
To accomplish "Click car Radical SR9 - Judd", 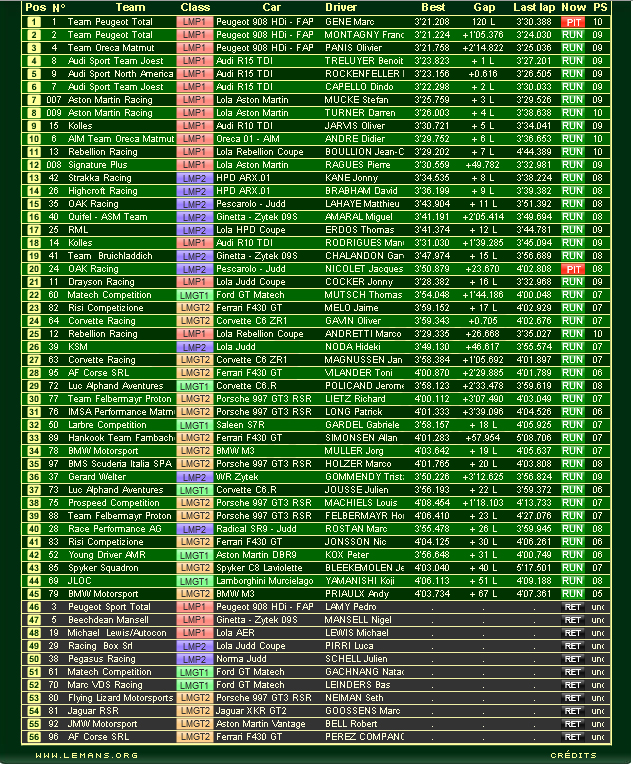I will pos(256,529).
